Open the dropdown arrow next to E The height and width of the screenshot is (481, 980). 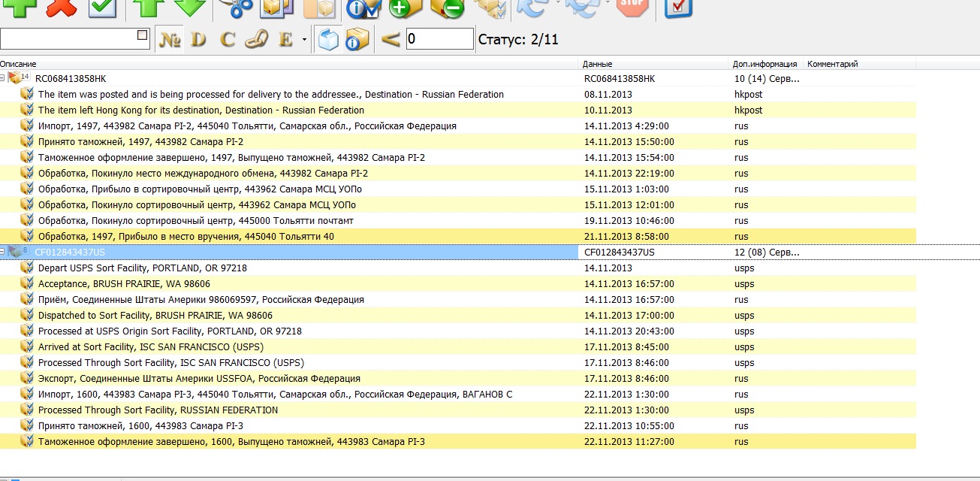(x=304, y=39)
